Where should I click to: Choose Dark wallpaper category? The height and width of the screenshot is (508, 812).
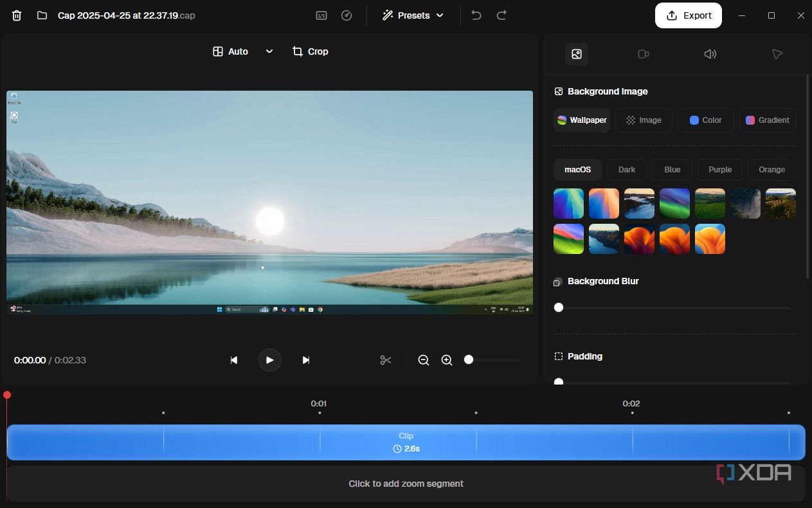point(627,170)
